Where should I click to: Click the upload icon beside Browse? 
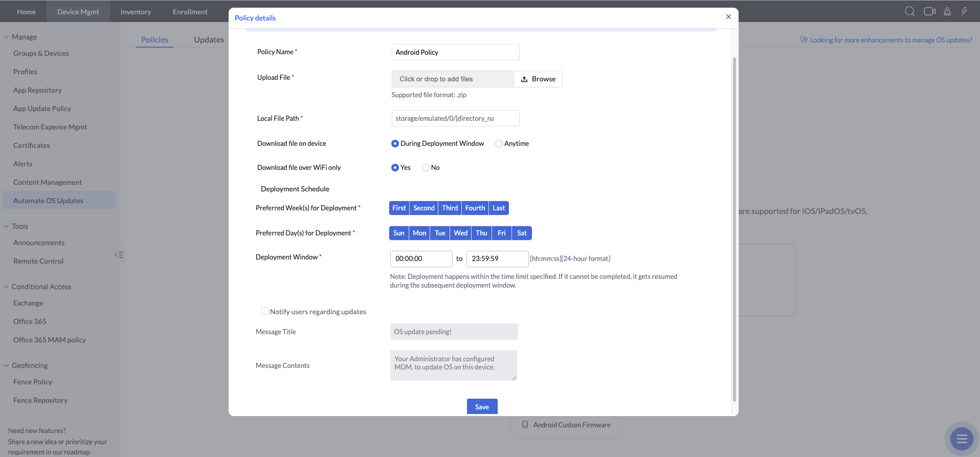[524, 79]
